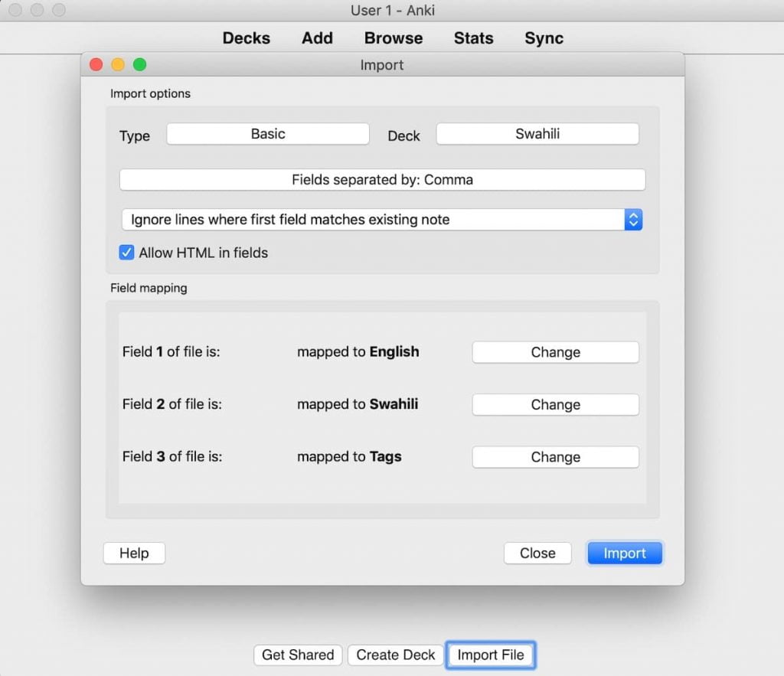This screenshot has height=676, width=784.
Task: Open the note Type selector showing Basic
Action: click(x=267, y=133)
